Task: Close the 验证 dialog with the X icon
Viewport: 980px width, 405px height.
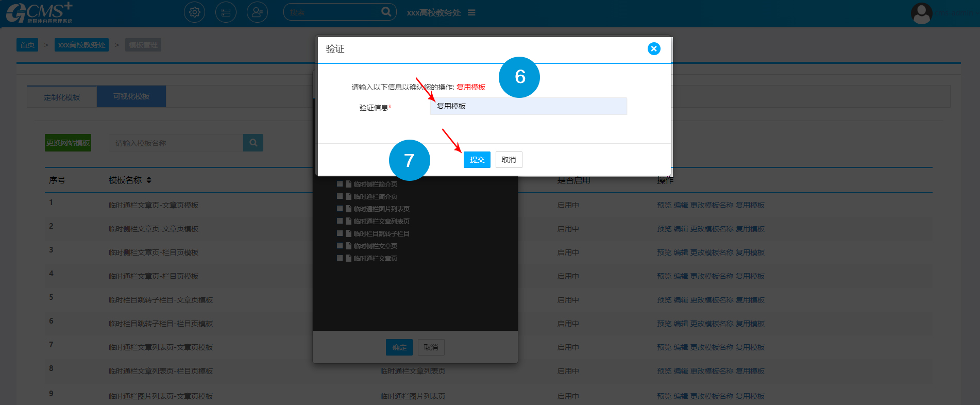Action: tap(653, 48)
